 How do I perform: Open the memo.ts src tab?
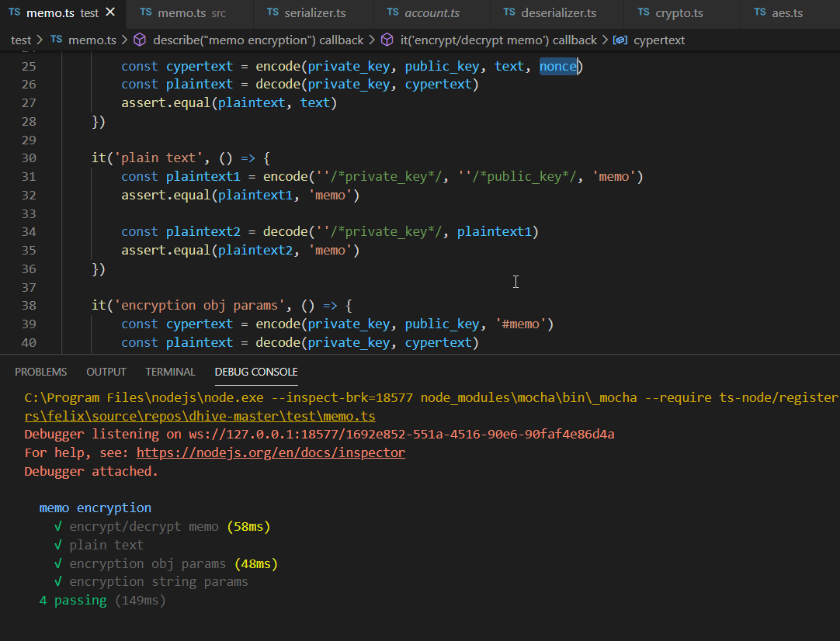point(189,13)
